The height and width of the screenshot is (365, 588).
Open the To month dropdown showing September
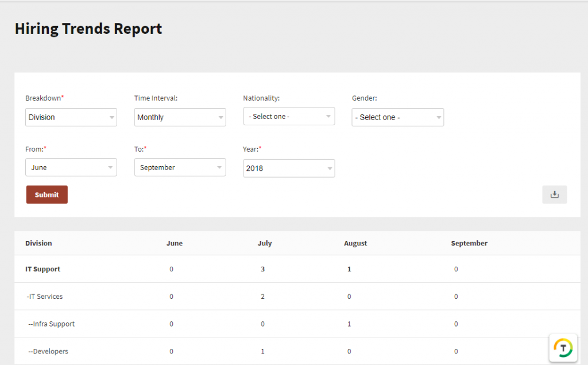point(180,167)
